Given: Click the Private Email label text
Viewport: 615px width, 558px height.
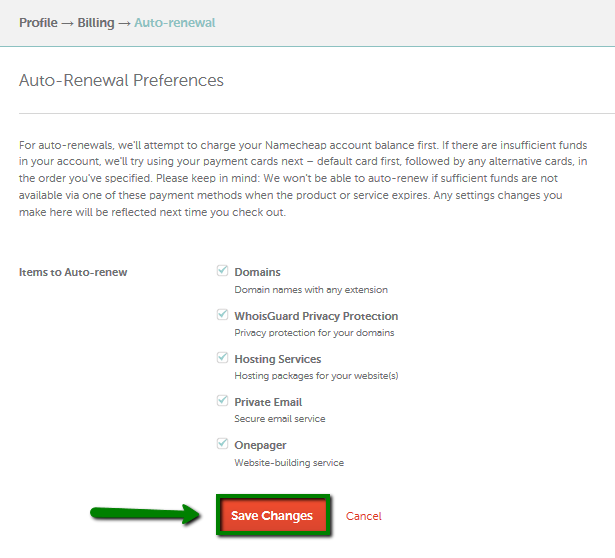Looking at the screenshot, I should click(268, 402).
